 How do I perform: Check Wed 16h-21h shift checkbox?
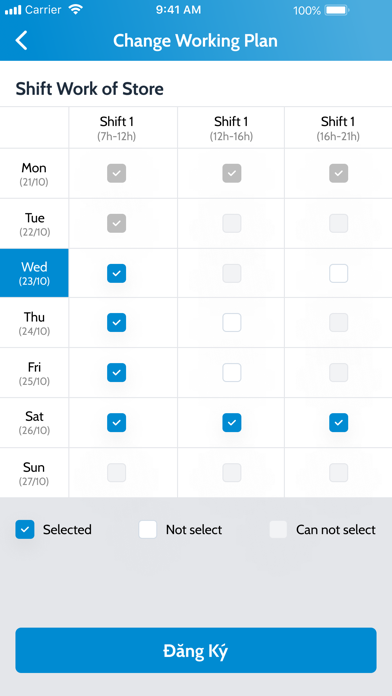338,273
